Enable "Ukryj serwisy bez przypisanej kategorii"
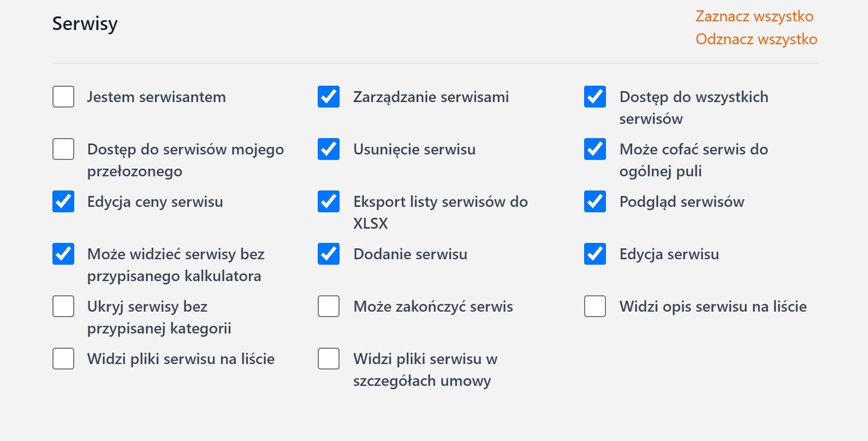Viewport: 868px width, 441px height. click(x=63, y=306)
